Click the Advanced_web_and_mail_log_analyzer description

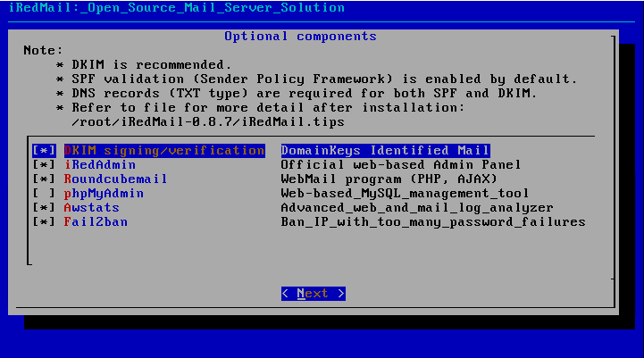417,208
